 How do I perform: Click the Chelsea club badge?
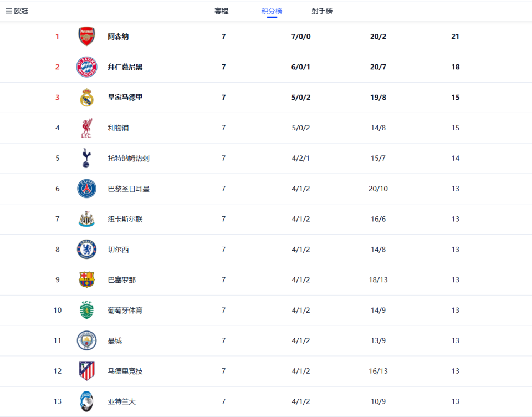pyautogui.click(x=86, y=249)
